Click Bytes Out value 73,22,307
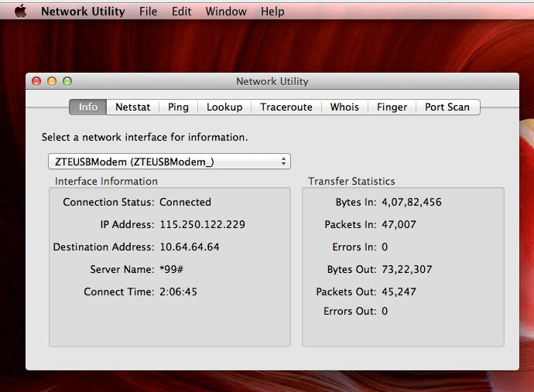Viewport: 534px width, 392px height. [x=406, y=270]
